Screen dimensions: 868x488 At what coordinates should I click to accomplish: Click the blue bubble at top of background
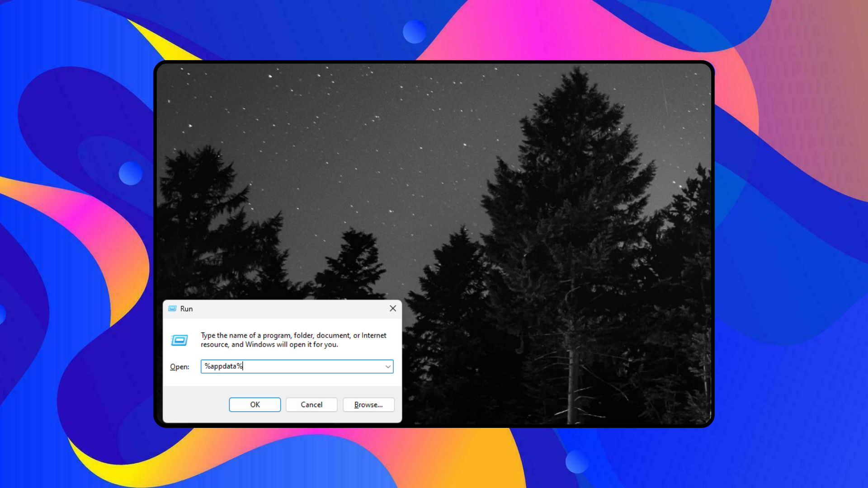click(x=415, y=32)
